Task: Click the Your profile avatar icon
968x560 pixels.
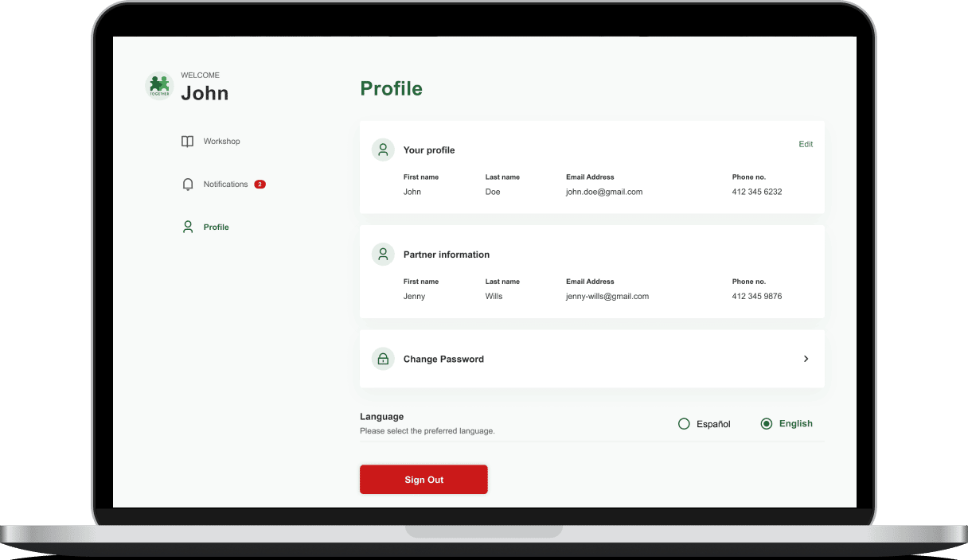Action: point(383,150)
